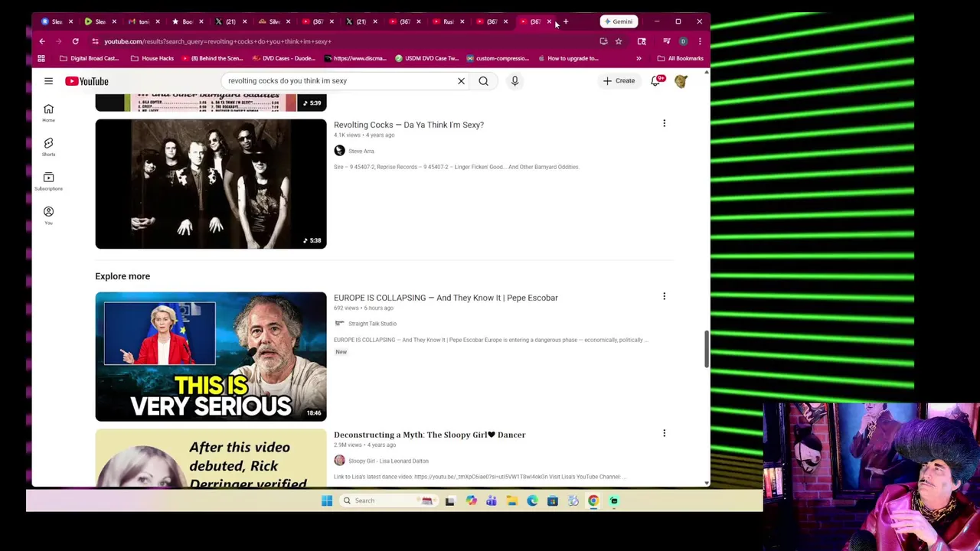Screen dimensions: 980x551
Task: Open the How to upgrade to bookmark
Action: click(x=569, y=58)
